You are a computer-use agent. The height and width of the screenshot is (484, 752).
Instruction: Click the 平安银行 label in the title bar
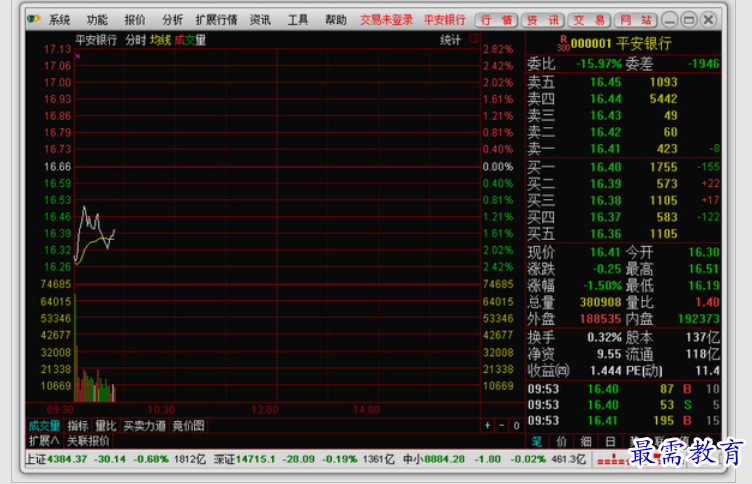click(x=445, y=20)
